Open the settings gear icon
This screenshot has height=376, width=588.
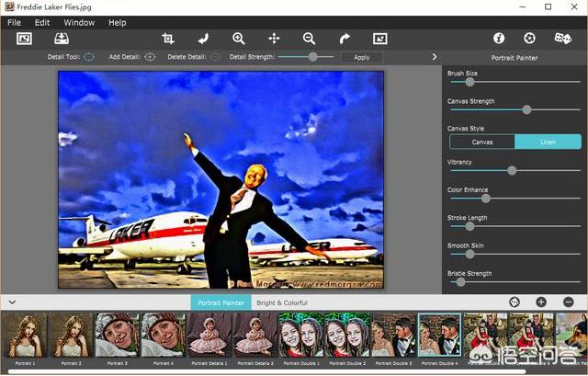pos(529,38)
